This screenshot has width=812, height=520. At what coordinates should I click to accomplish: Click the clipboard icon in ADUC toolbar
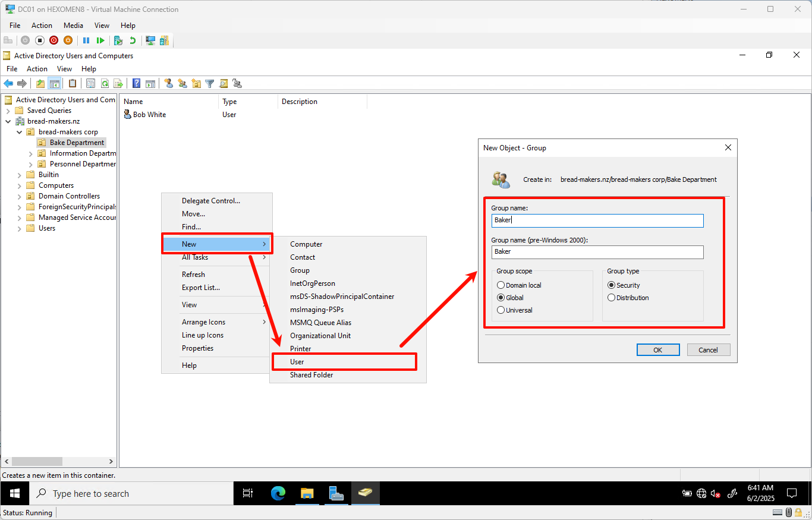73,84
